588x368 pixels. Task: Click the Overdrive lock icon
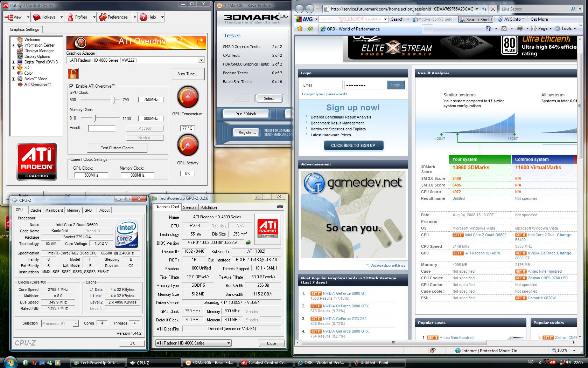coord(73,74)
